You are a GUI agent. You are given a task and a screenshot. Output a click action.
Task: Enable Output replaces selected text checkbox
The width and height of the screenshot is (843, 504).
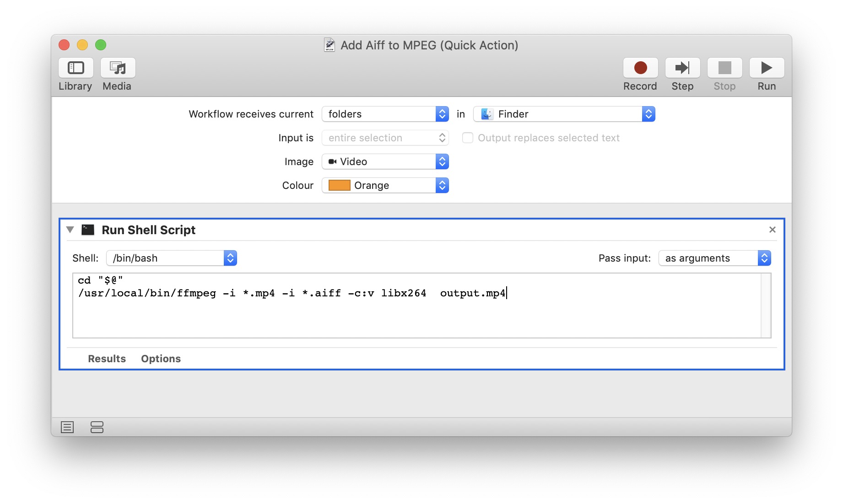[x=467, y=138]
